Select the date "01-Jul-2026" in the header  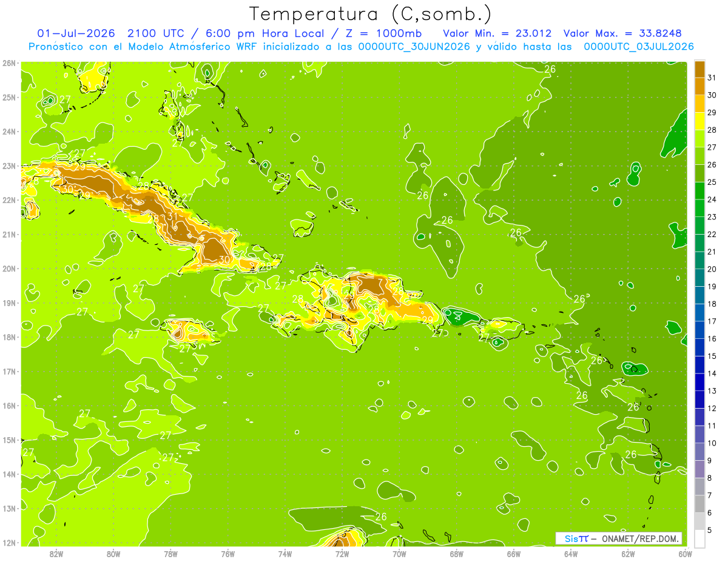tap(76, 33)
